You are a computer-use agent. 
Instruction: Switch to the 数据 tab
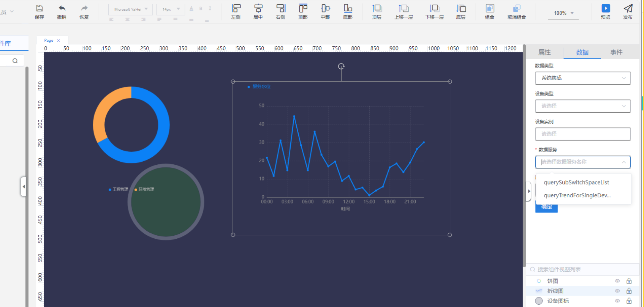[x=582, y=52]
